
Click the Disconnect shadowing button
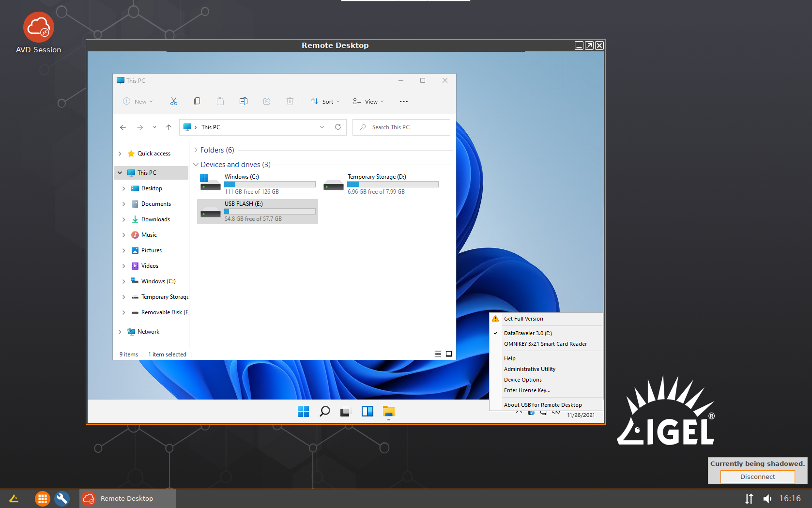pos(757,477)
